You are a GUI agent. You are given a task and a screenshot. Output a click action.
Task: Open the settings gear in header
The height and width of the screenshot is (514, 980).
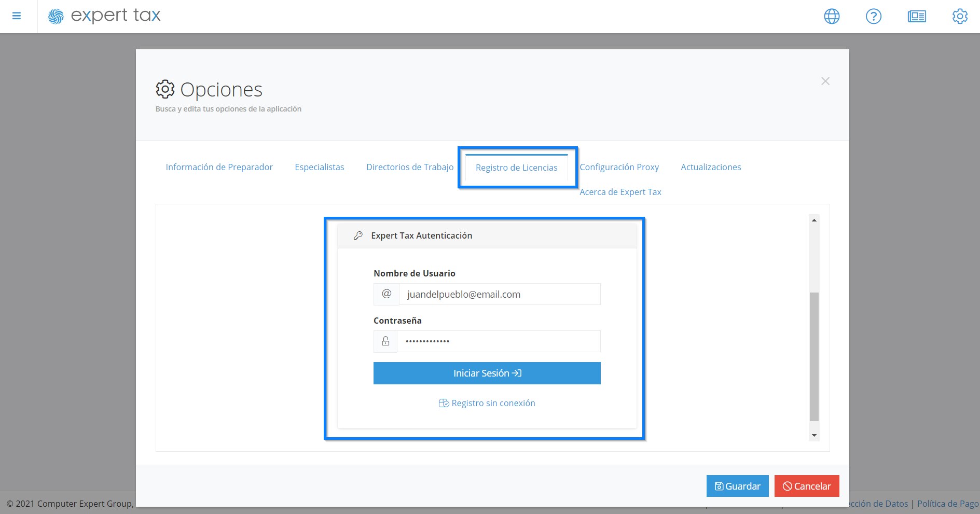click(x=960, y=16)
